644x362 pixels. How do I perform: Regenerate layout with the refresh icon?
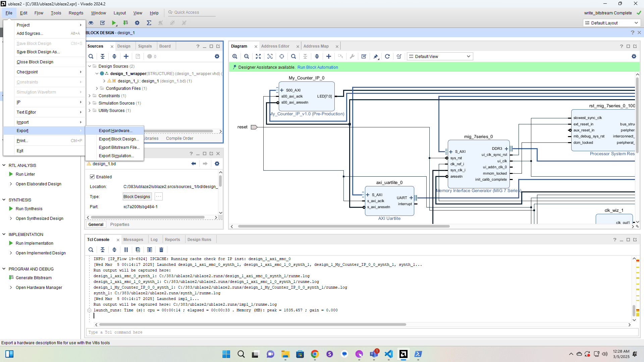387,56
